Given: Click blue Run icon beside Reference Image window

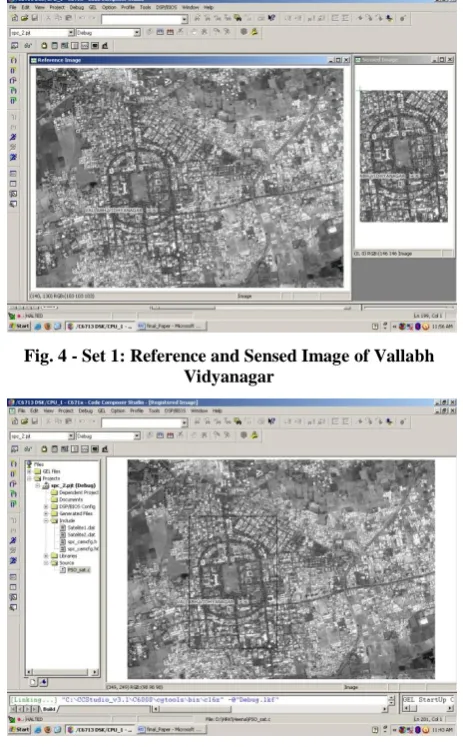Looking at the screenshot, I should (13, 137).
